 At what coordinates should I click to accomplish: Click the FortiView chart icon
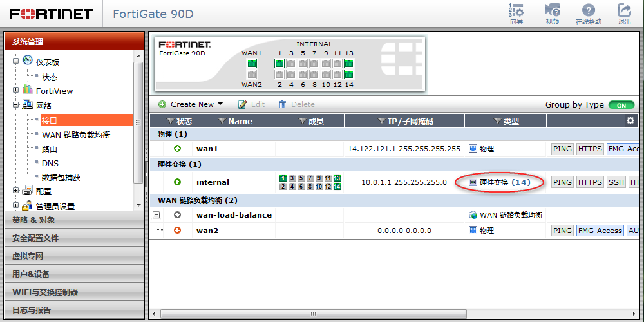tap(28, 90)
